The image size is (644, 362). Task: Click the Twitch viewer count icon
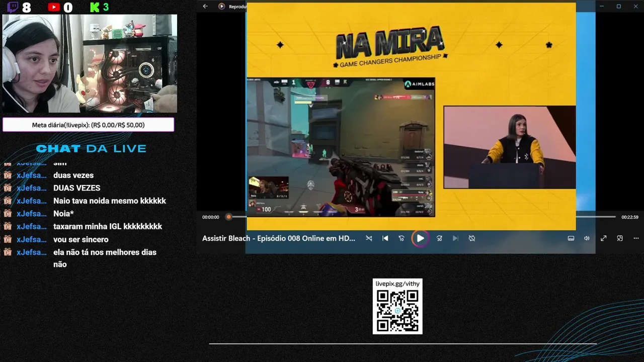(13, 7)
